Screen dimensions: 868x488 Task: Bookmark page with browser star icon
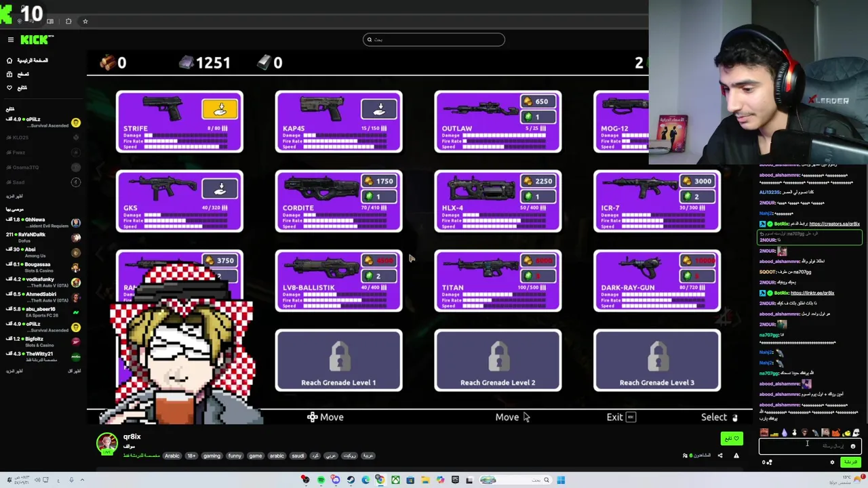click(x=85, y=21)
